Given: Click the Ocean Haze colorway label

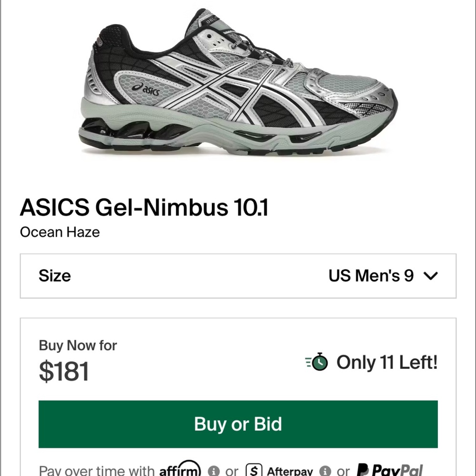Looking at the screenshot, I should click(x=59, y=232).
